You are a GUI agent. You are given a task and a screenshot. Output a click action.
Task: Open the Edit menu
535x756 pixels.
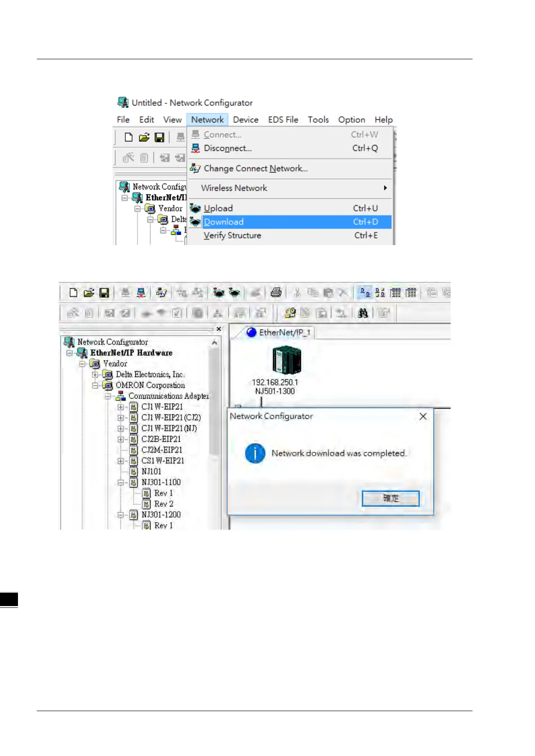pos(146,120)
